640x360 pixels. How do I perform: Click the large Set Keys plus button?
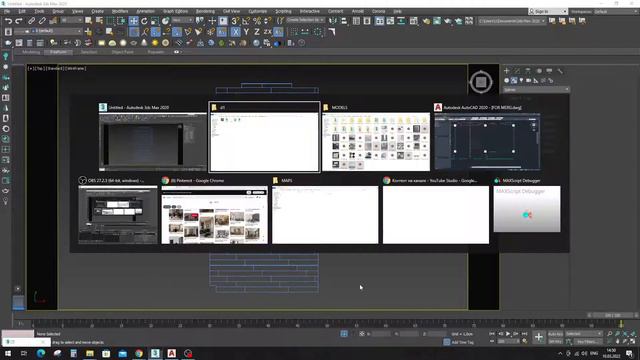point(539,337)
